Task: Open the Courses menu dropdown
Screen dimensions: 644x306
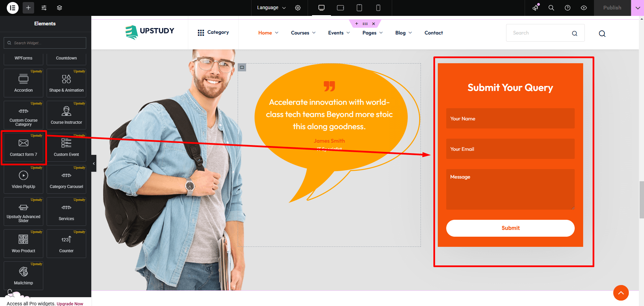Action: coord(303,33)
